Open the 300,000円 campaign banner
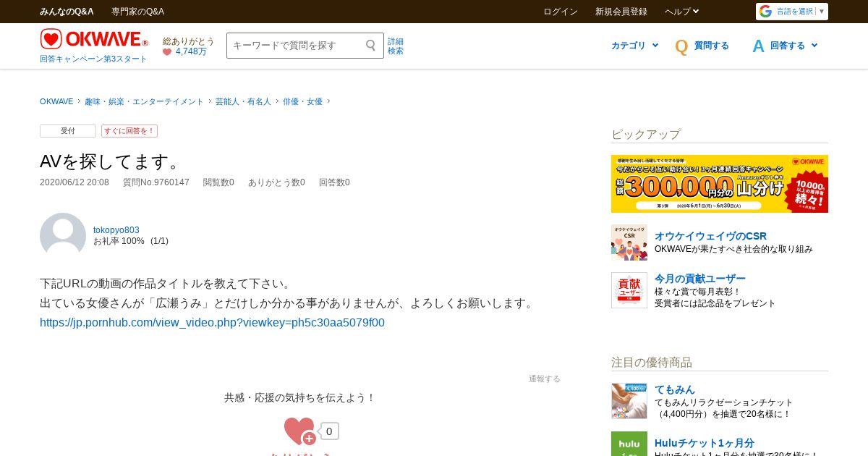 tap(720, 184)
